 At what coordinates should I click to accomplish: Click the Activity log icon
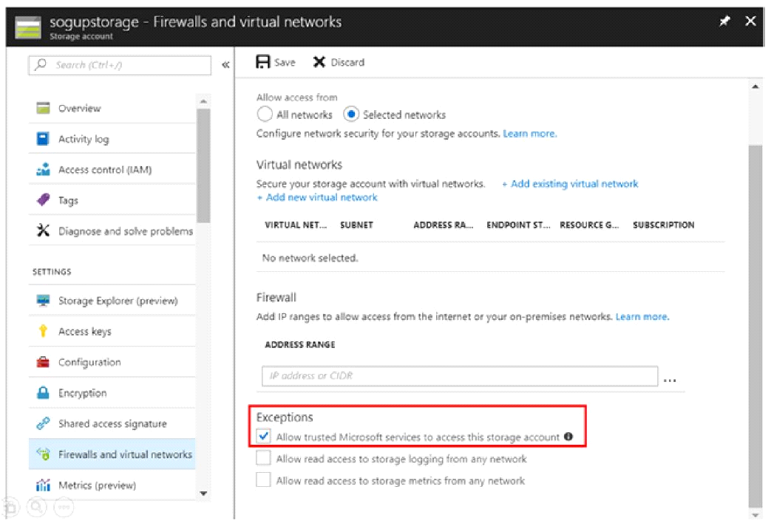pyautogui.click(x=44, y=139)
